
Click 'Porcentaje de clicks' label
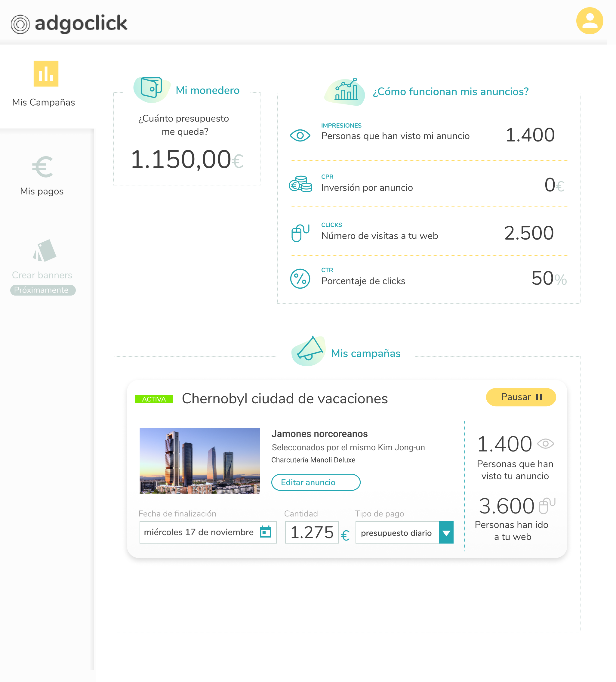click(x=363, y=281)
